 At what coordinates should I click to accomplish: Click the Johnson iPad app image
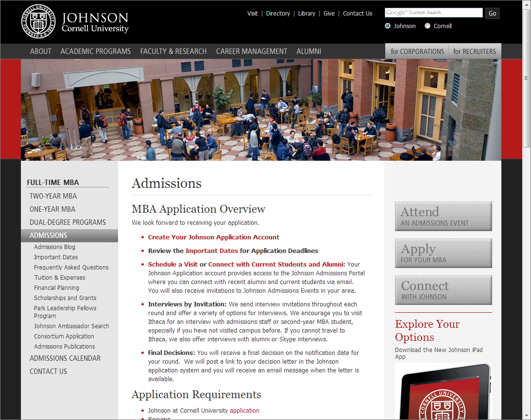click(444, 391)
